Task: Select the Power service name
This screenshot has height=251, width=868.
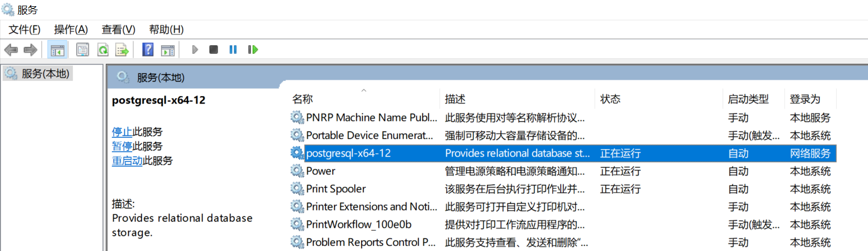Action: [320, 171]
